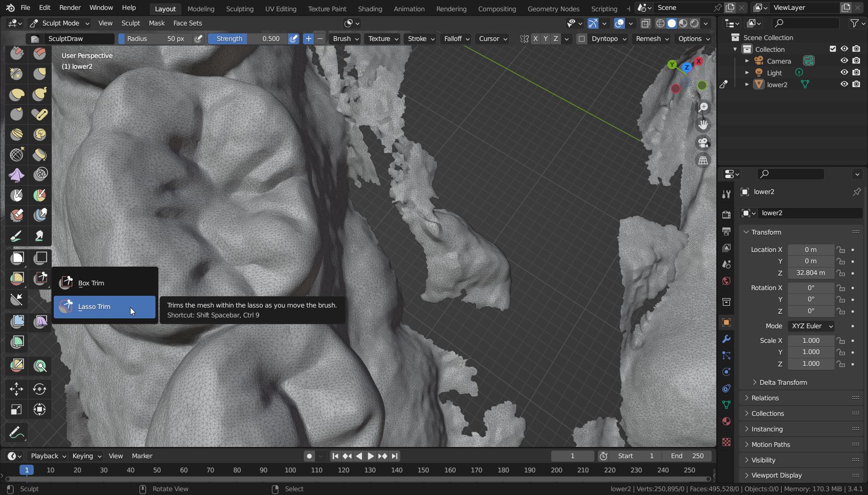Viewport: 868px width, 495px height.
Task: Select the Line Project tool
Action: [x=17, y=299]
